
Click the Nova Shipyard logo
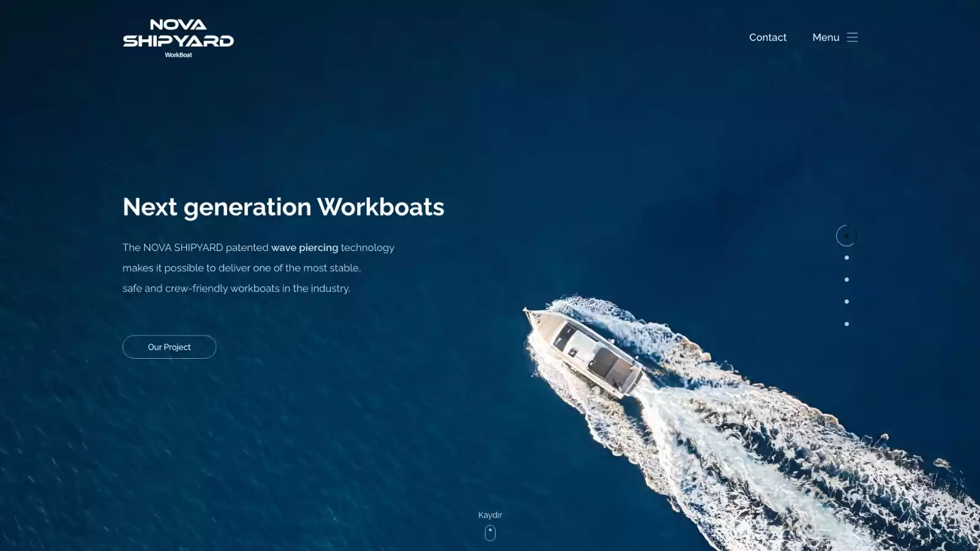pos(178,34)
